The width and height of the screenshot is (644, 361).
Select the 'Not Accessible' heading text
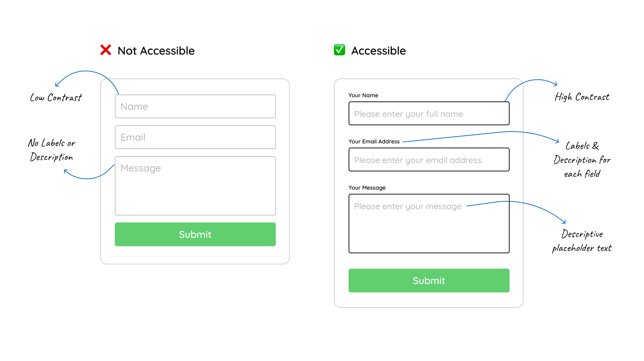click(x=156, y=51)
